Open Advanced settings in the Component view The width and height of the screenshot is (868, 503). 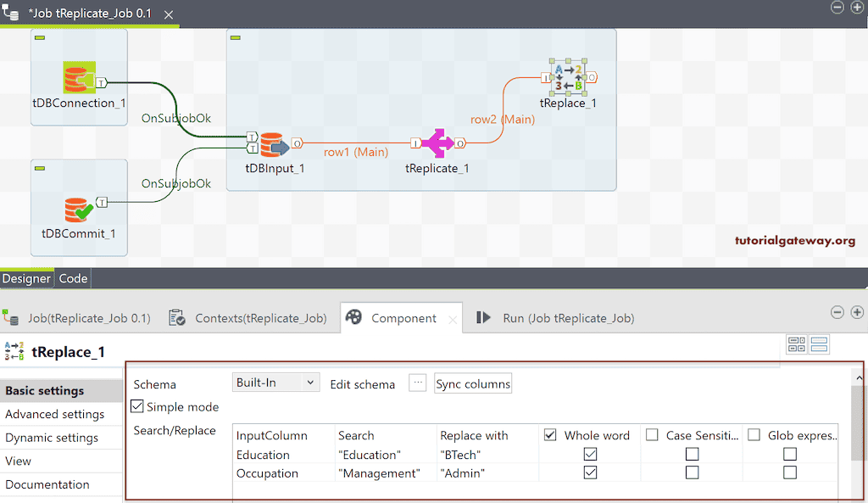(52, 414)
